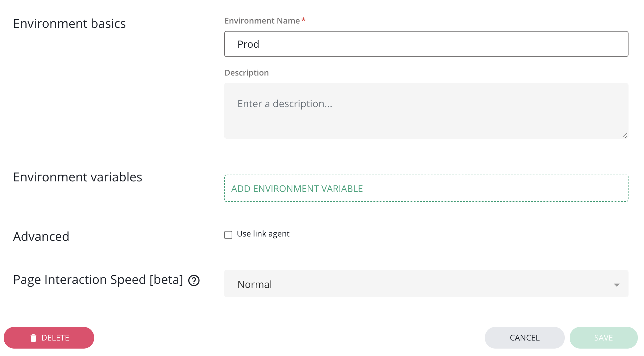644x356 pixels.
Task: Open the Page Interaction Speed dropdown arrow
Action: point(616,284)
